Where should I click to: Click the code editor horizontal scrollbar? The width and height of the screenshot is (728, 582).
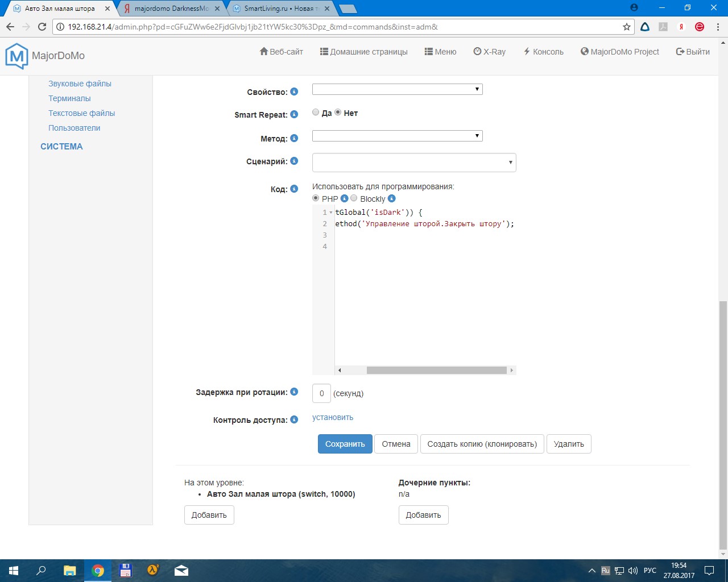(437, 370)
